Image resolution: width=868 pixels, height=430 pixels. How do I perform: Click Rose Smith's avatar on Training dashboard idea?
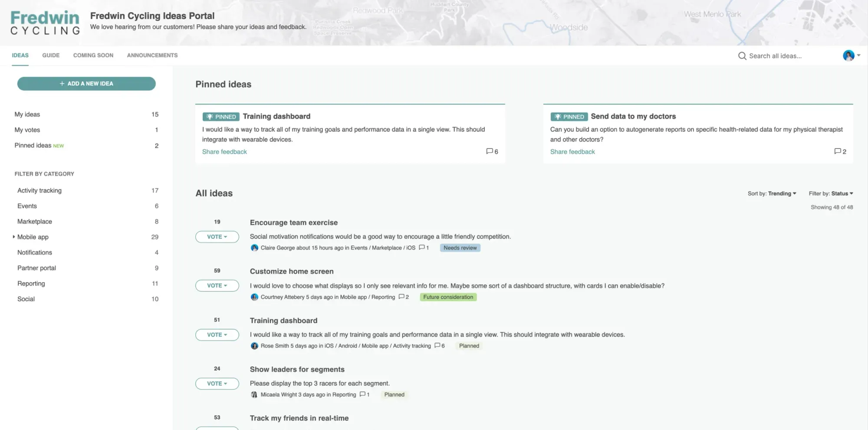(255, 346)
